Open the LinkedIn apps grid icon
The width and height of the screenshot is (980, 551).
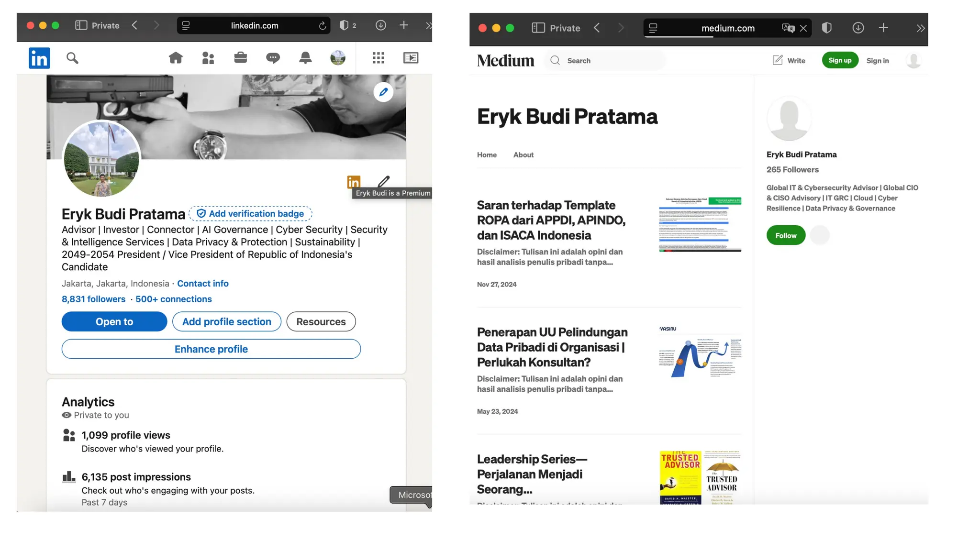coord(378,58)
